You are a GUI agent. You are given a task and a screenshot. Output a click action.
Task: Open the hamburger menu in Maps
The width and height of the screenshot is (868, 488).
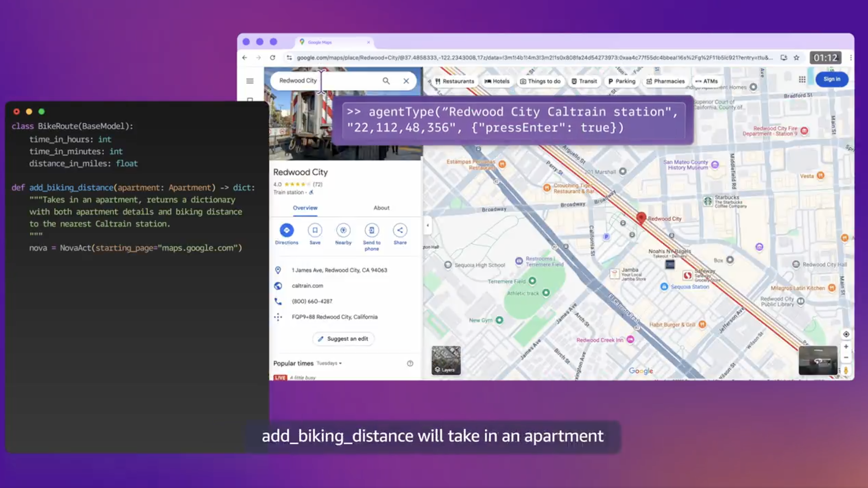coord(250,81)
